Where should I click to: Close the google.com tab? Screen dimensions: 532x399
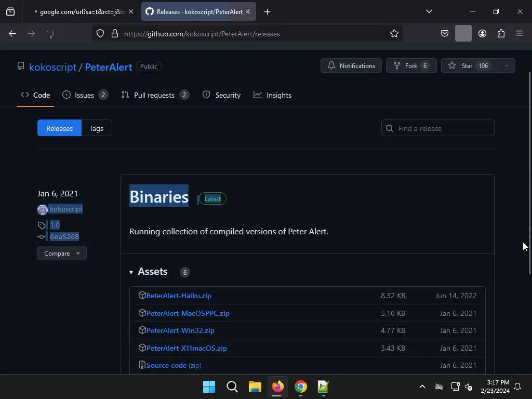131,11
